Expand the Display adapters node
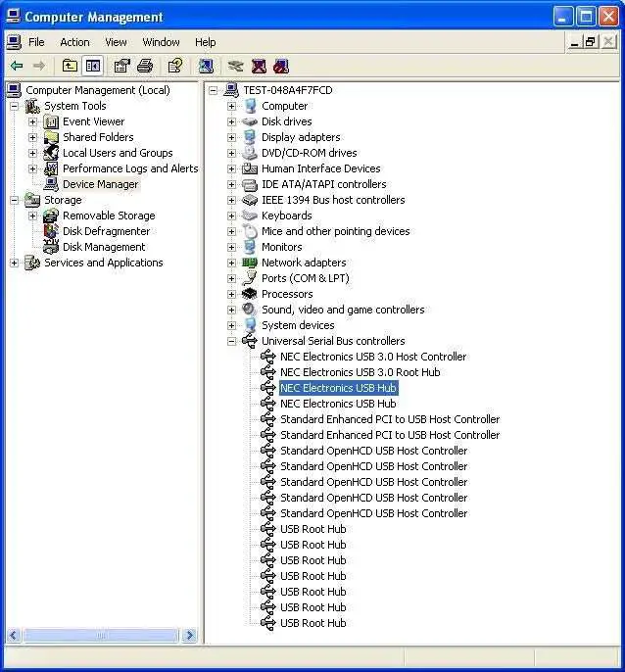This screenshot has height=672, width=625. (231, 137)
